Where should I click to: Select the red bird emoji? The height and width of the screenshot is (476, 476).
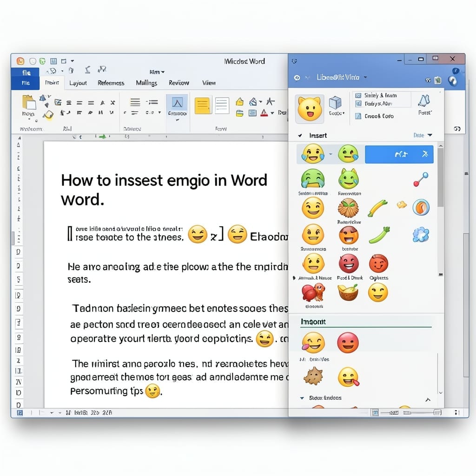[x=314, y=292]
